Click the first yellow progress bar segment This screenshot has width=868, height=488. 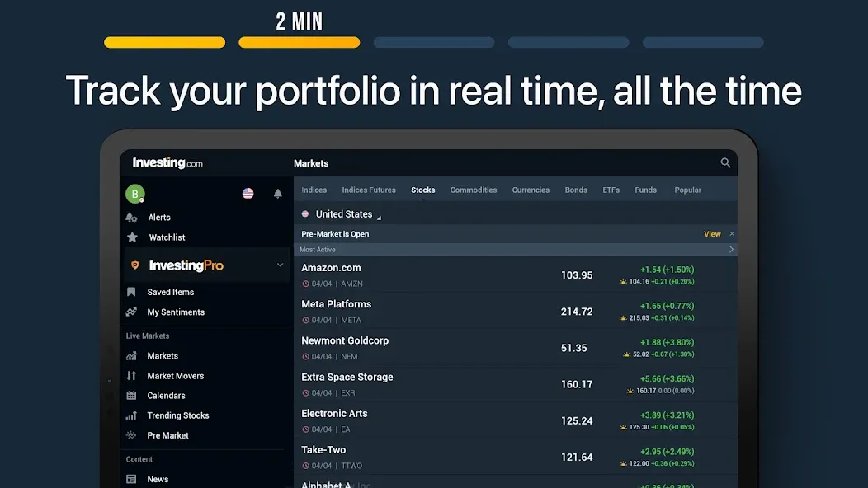164,43
